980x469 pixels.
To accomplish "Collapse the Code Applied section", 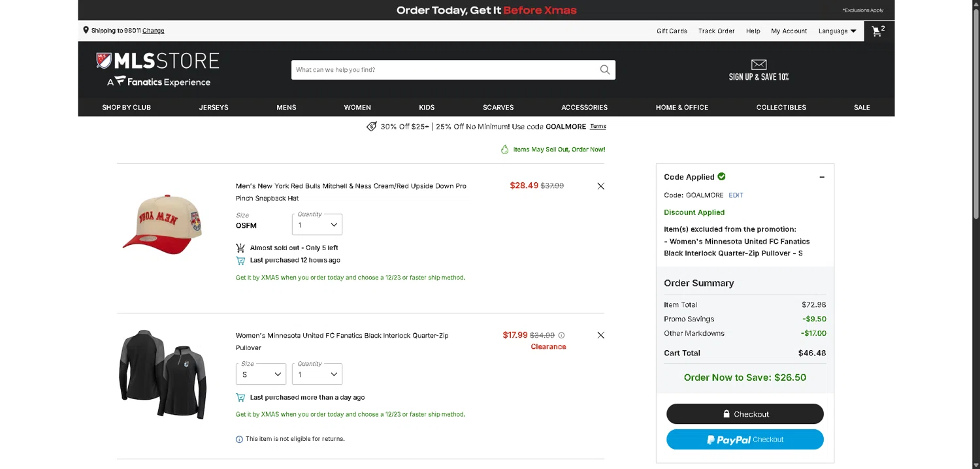I will pos(822,177).
